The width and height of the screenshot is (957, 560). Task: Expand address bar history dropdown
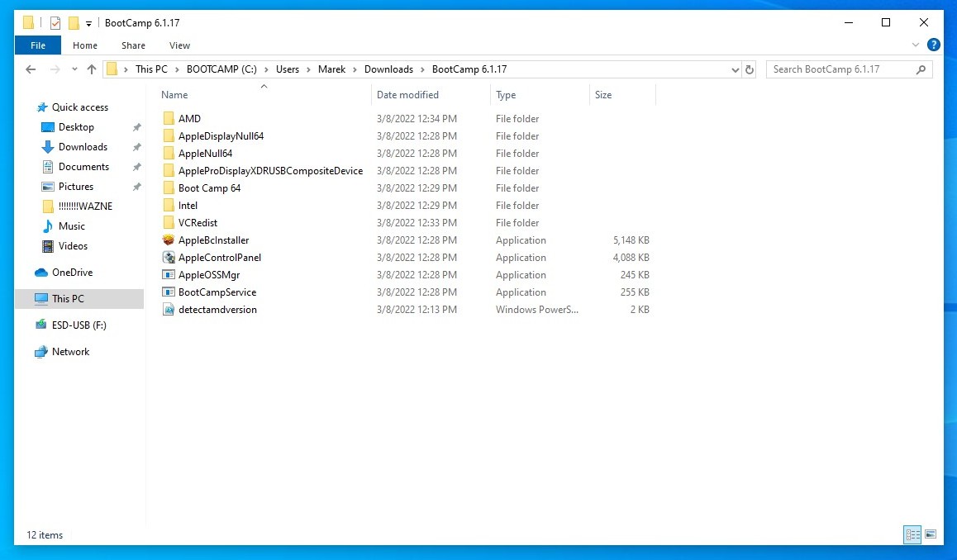coord(735,69)
